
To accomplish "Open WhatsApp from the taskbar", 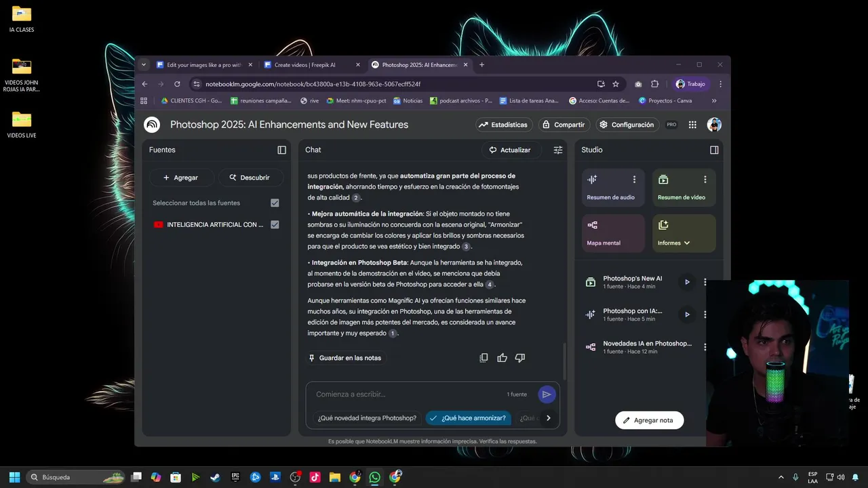I will pos(374,477).
